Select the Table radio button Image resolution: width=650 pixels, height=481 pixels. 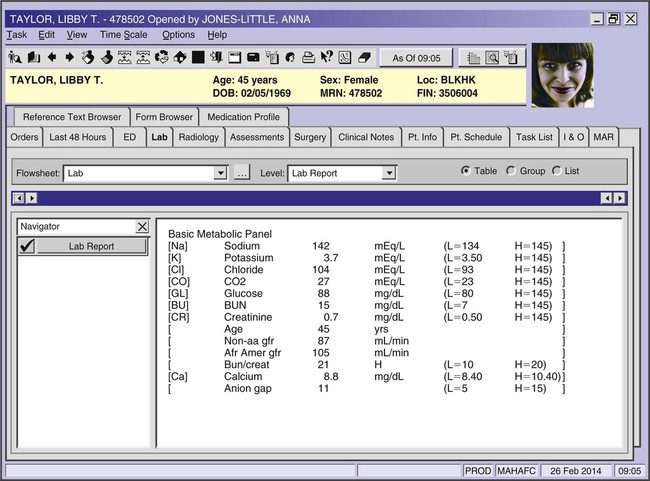(466, 171)
